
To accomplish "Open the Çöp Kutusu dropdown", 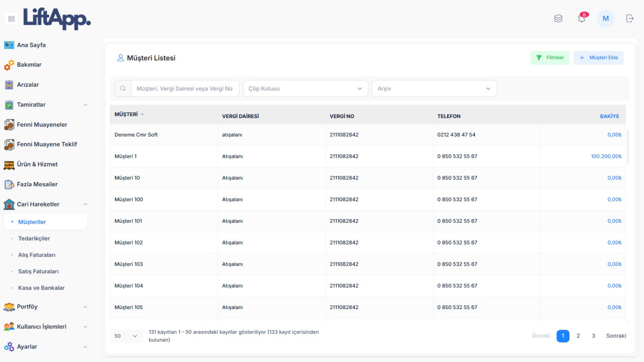I will click(305, 88).
